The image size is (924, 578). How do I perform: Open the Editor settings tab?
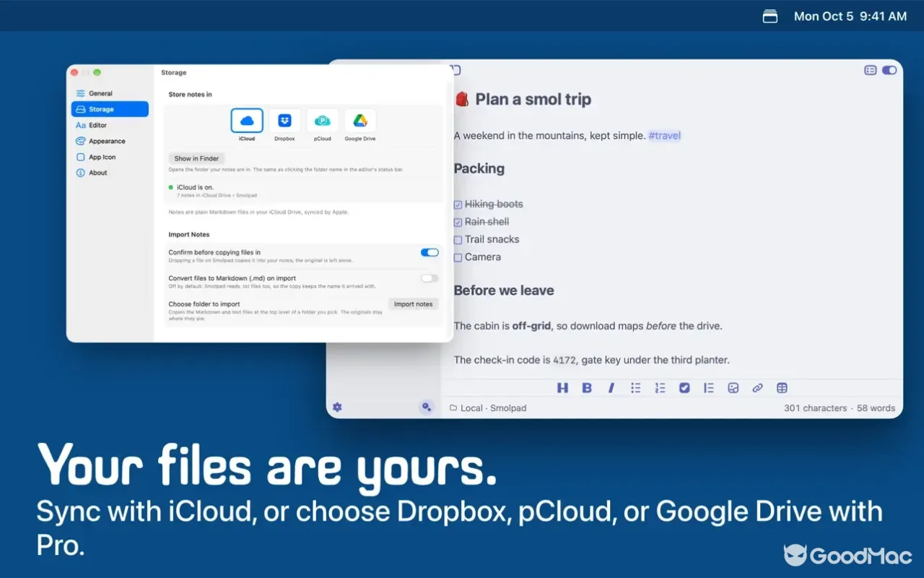tap(110, 125)
